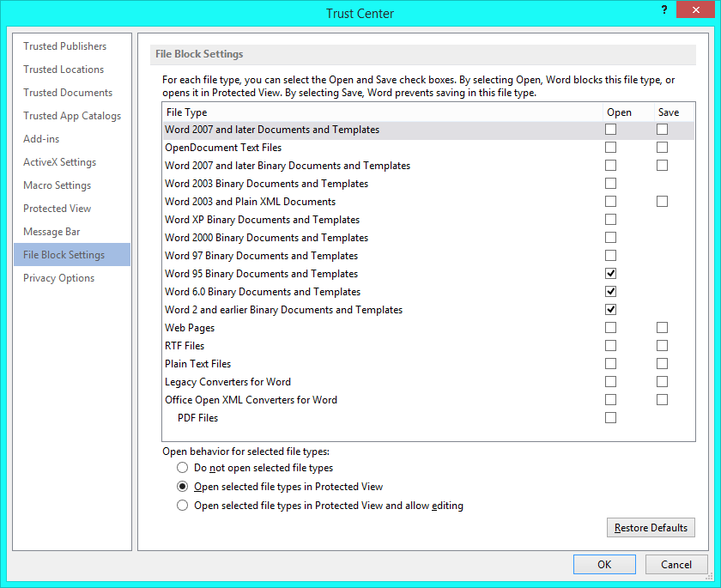Check Open for Legacy Converters for Word
This screenshot has height=588, width=721.
tap(610, 382)
